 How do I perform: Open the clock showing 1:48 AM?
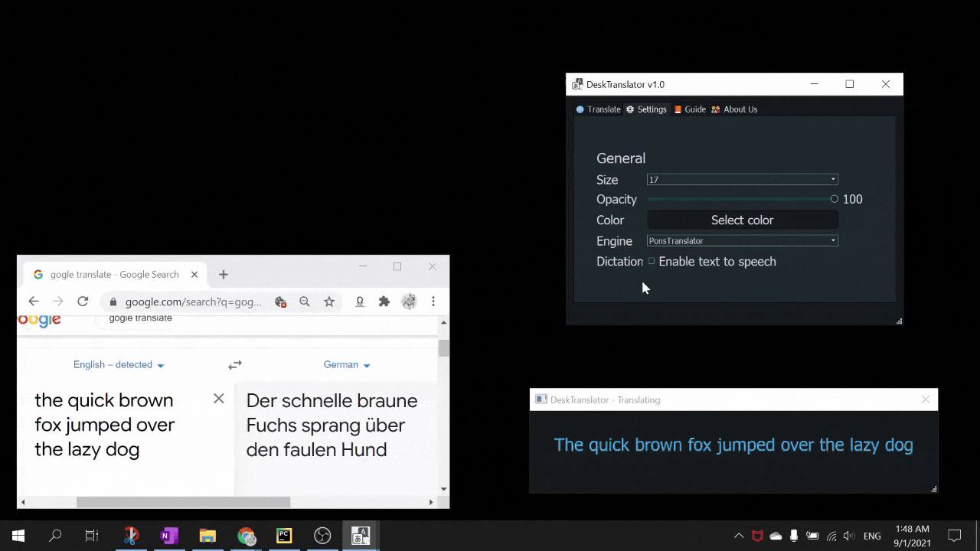911,536
